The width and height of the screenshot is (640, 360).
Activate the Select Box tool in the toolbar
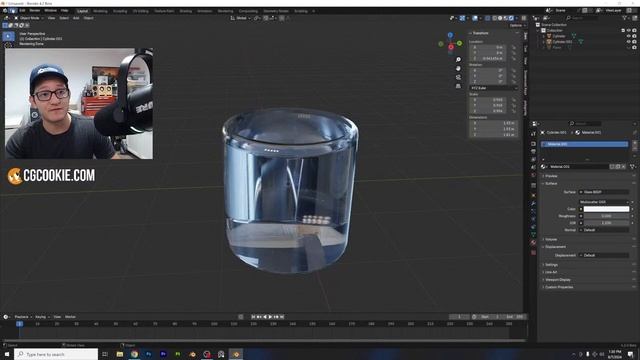(8, 36)
